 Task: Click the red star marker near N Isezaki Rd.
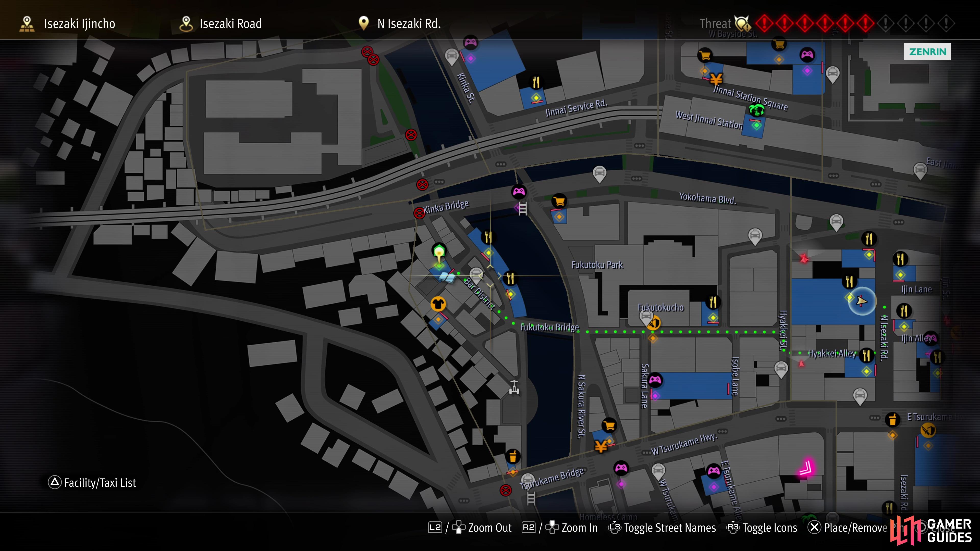[803, 259]
